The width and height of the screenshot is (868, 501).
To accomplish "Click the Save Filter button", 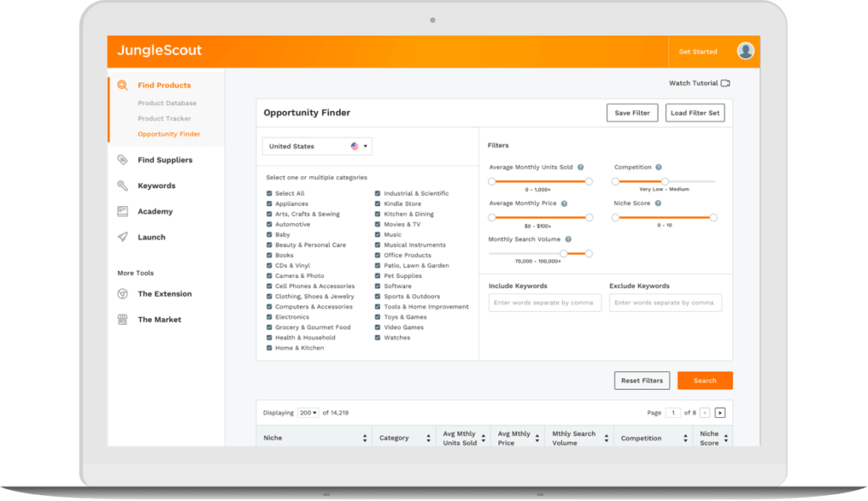I will [632, 113].
